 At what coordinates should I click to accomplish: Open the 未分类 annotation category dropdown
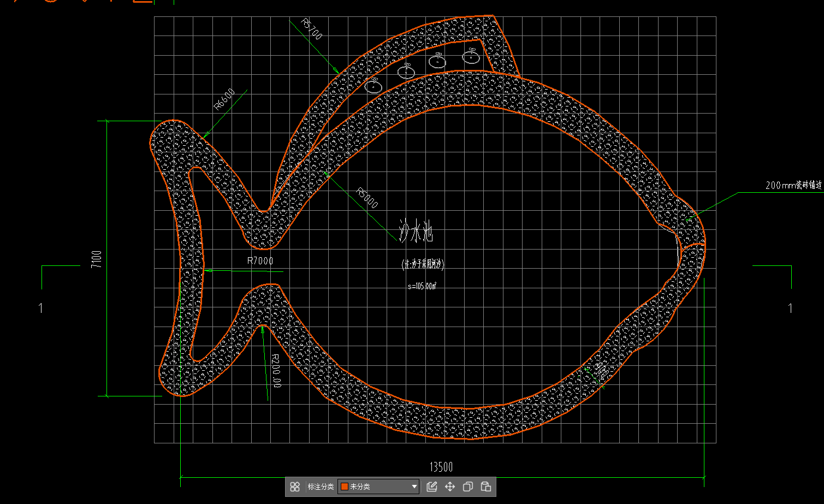point(378,487)
